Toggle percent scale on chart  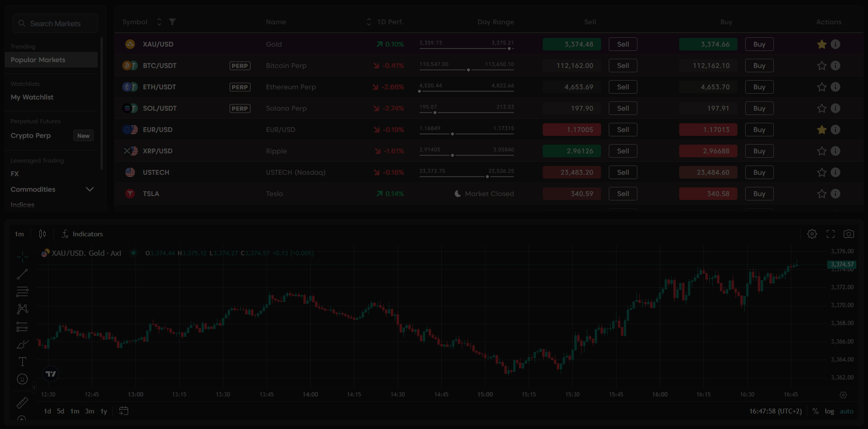816,411
